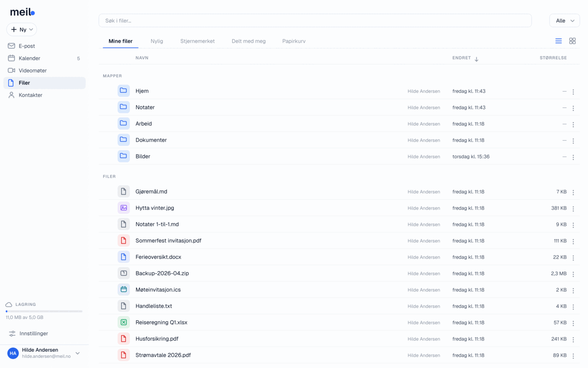Open more options for Husforsikring.pdf

point(573,339)
